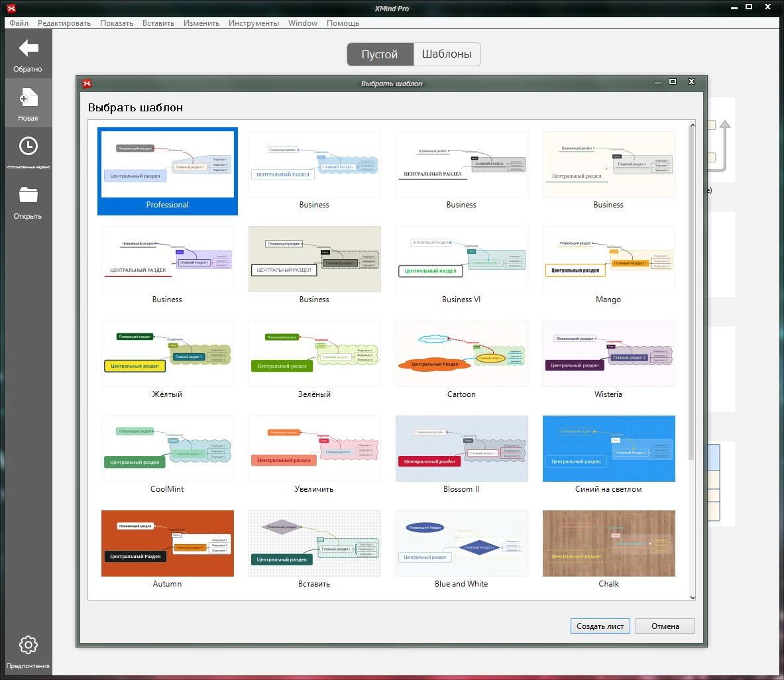784x680 pixels.
Task: Click scrollbar down arrow in template list
Action: (693, 597)
